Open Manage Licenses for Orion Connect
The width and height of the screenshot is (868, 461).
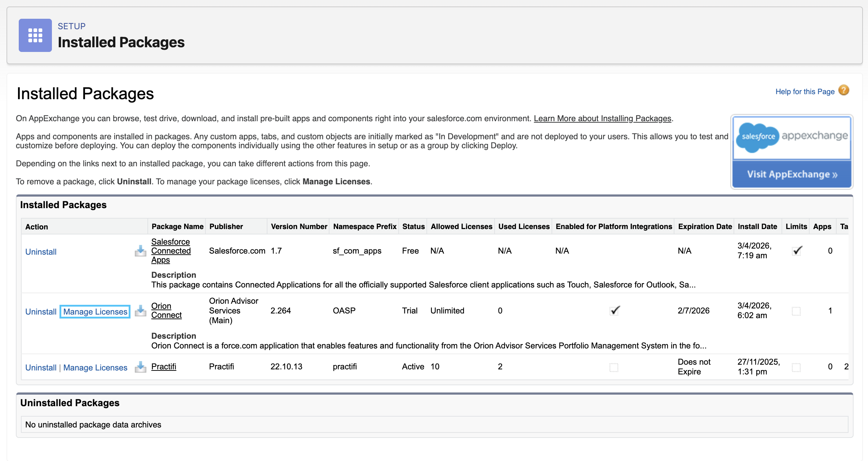click(95, 312)
